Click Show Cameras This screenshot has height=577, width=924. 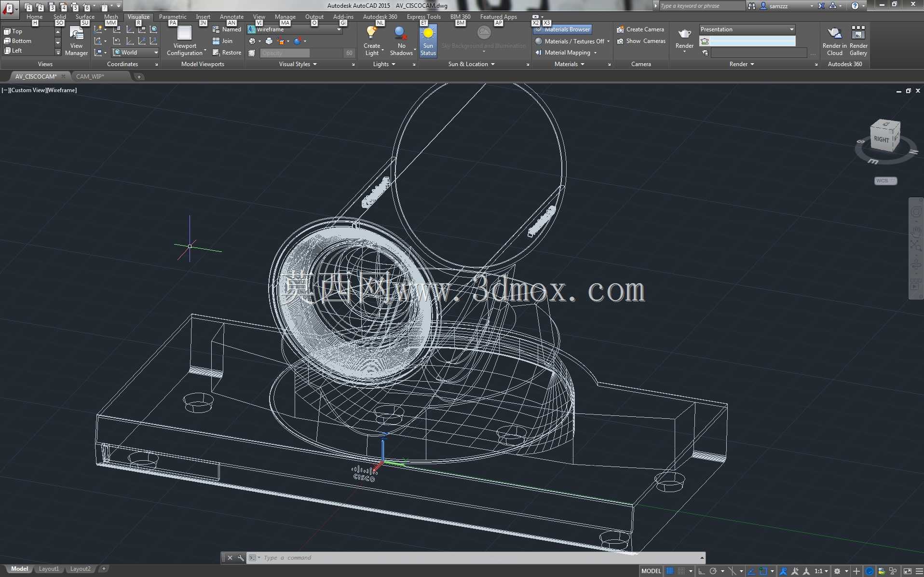click(641, 41)
